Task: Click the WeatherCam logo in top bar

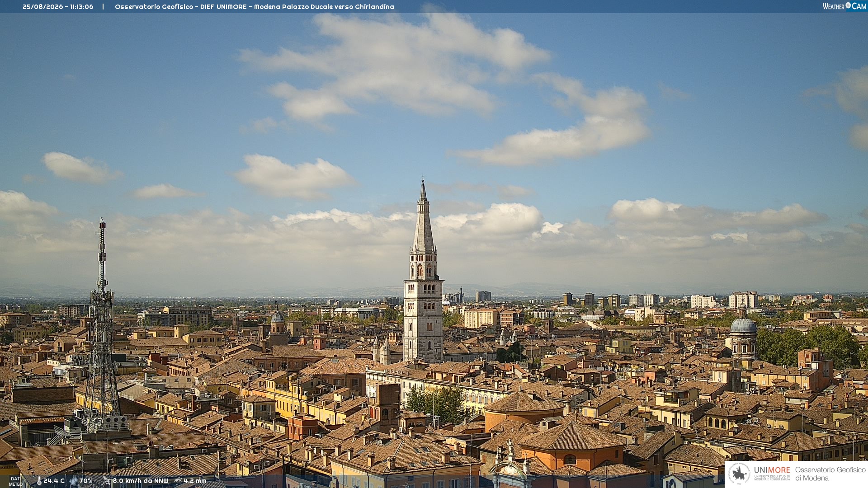Action: [x=844, y=6]
